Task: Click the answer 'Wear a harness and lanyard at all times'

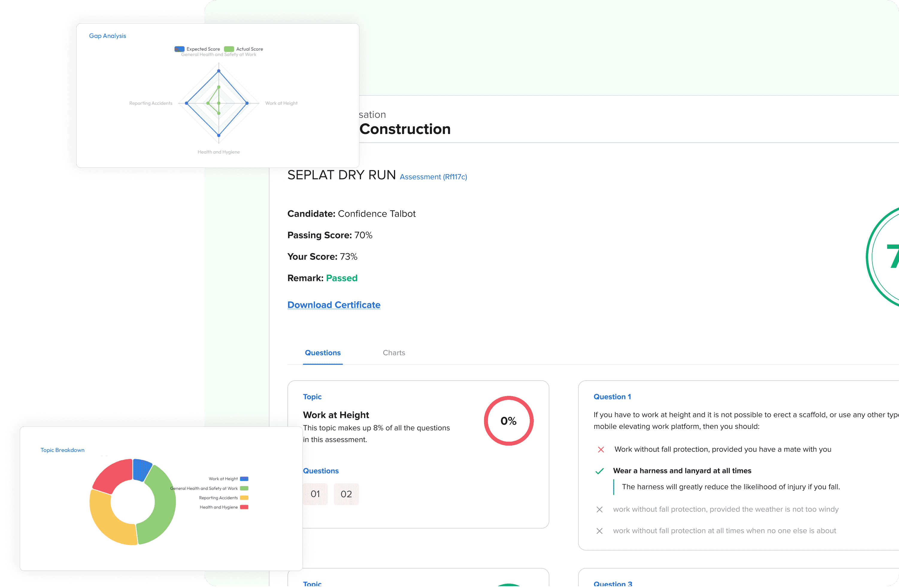Action: coord(682,471)
